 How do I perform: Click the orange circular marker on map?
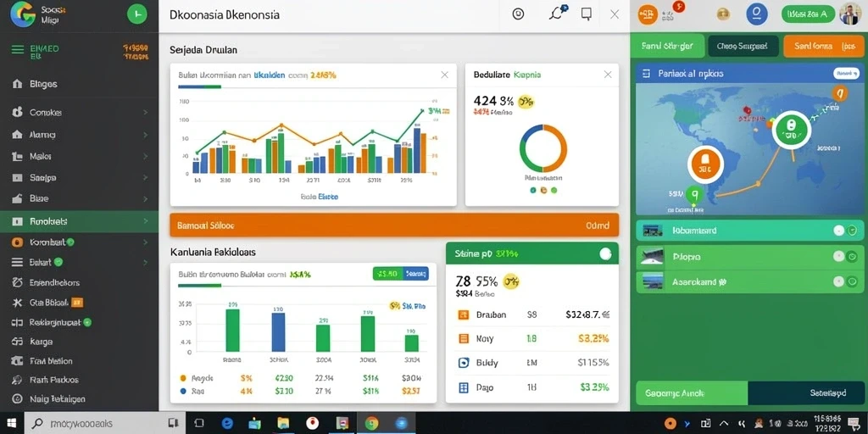[x=706, y=164]
